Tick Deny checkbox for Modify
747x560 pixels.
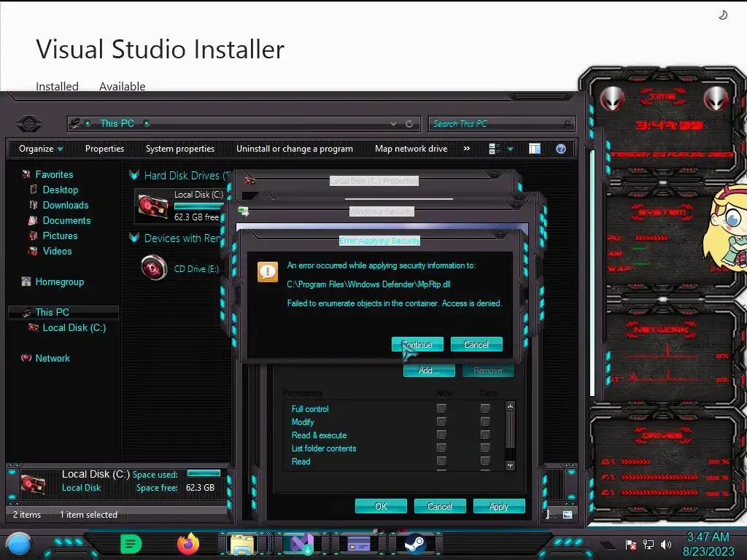point(485,421)
